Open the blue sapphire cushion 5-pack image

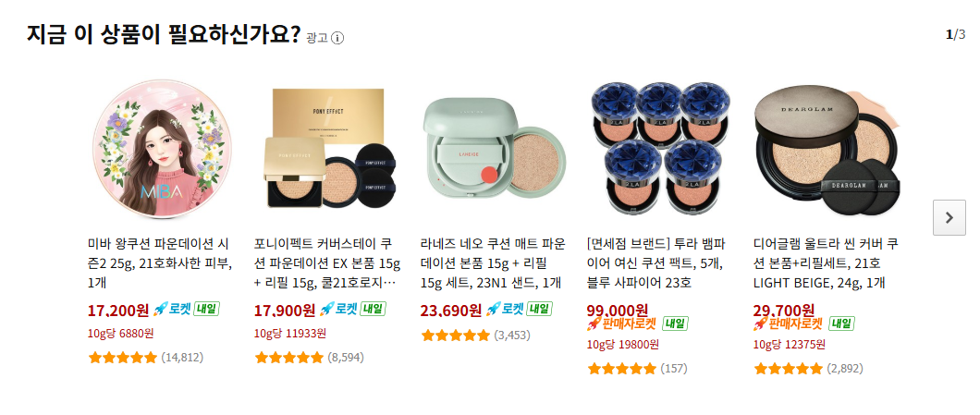(661, 148)
